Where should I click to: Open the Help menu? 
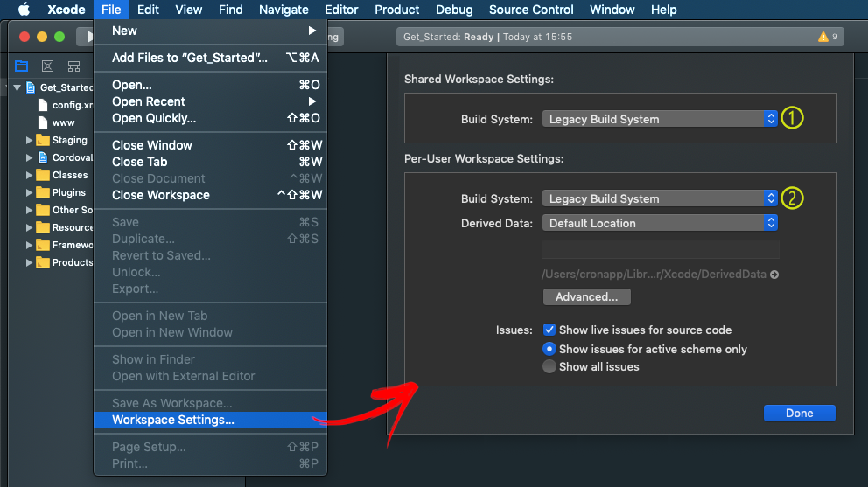[x=663, y=10]
